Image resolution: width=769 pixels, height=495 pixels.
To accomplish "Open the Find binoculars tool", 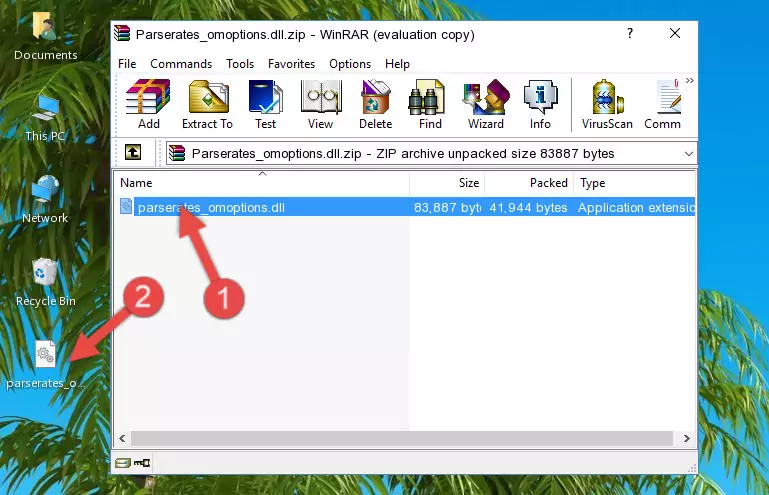I will [430, 104].
